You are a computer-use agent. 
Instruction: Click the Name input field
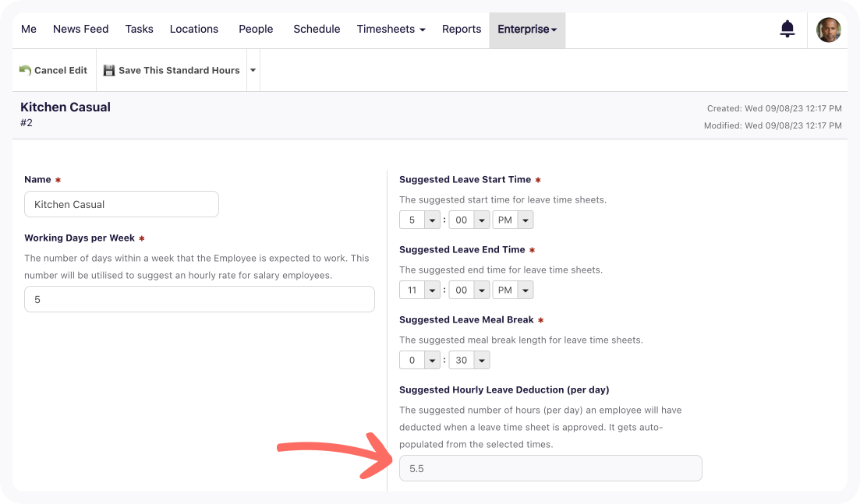click(x=122, y=204)
